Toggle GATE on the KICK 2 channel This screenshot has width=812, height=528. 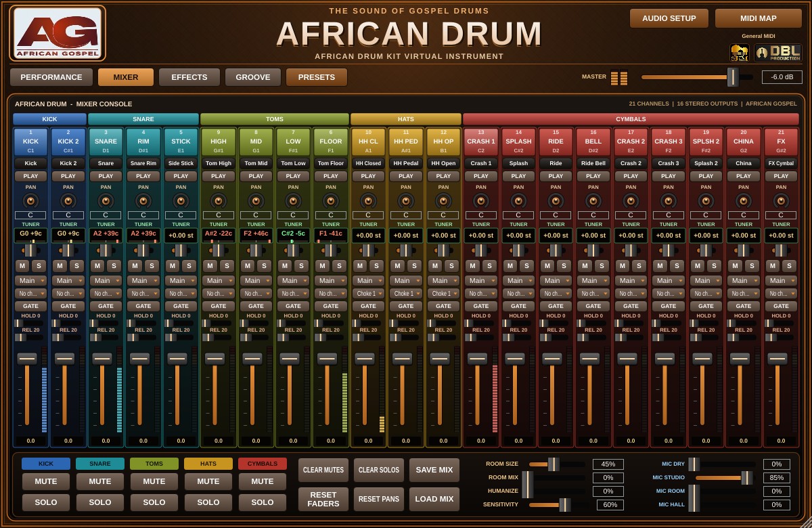pos(68,306)
